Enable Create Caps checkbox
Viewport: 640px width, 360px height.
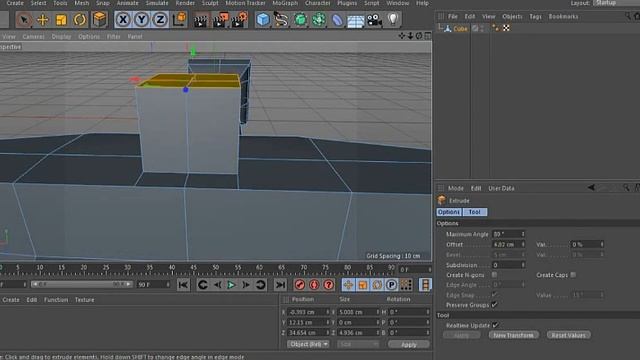573,275
